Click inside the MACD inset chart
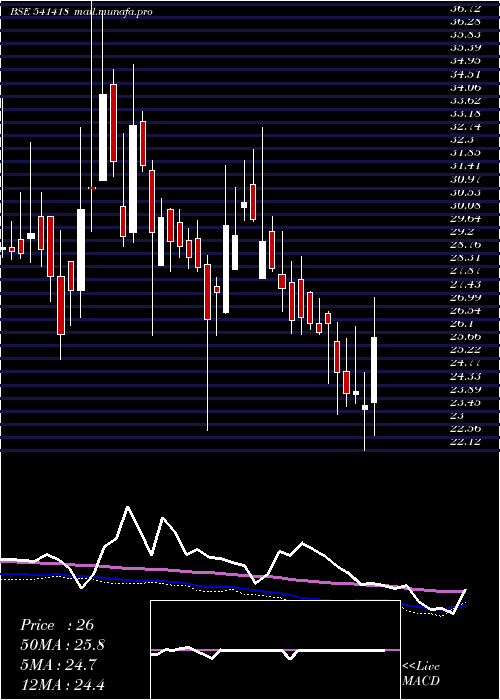The width and height of the screenshot is (500, 700). [275, 650]
